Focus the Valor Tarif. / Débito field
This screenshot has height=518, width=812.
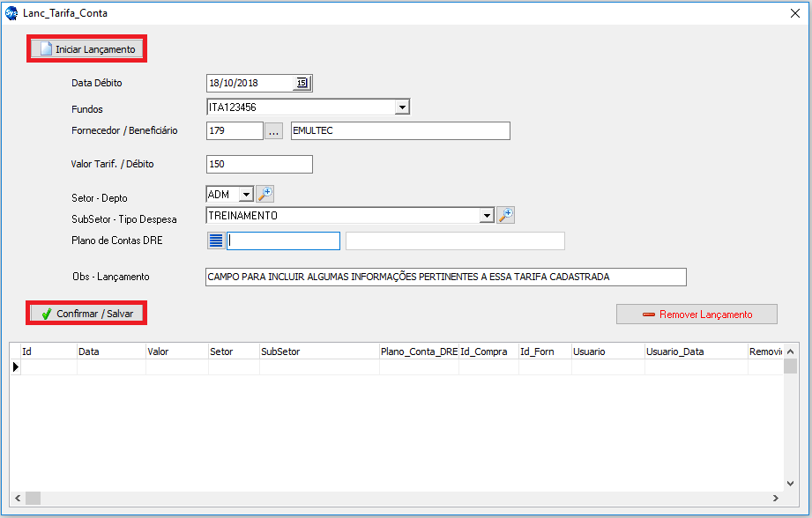coord(259,164)
